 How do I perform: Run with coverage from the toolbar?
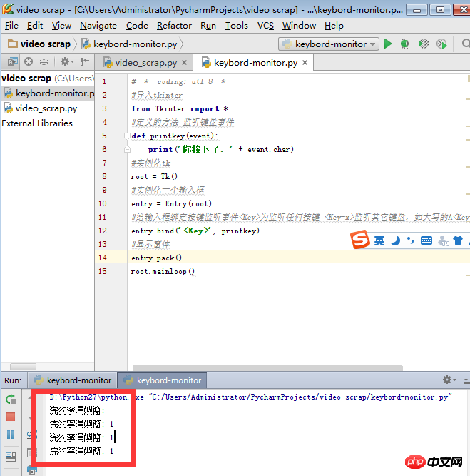(424, 44)
